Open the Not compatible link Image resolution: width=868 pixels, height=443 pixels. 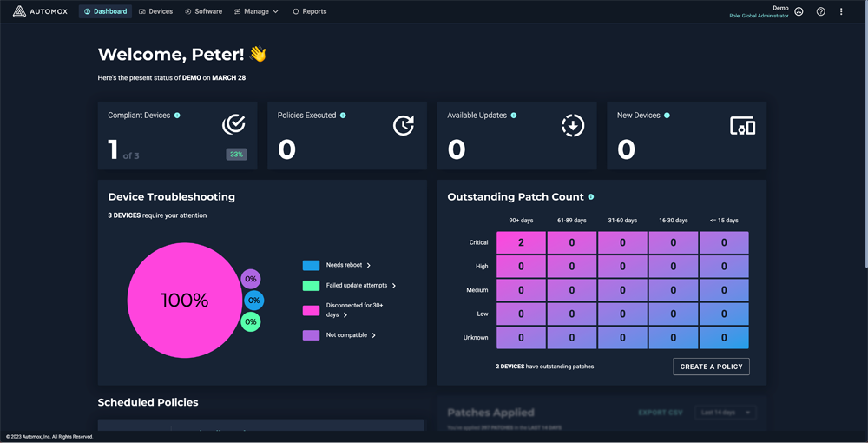[351, 335]
